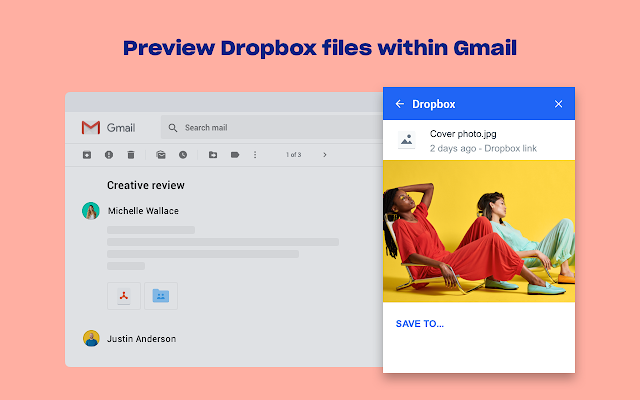Mark the email as unread
Screen dimensions: 640x400
click(x=161, y=155)
